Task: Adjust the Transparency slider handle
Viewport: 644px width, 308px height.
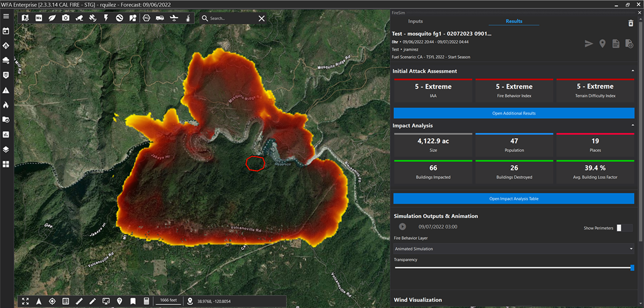Action: click(x=632, y=268)
